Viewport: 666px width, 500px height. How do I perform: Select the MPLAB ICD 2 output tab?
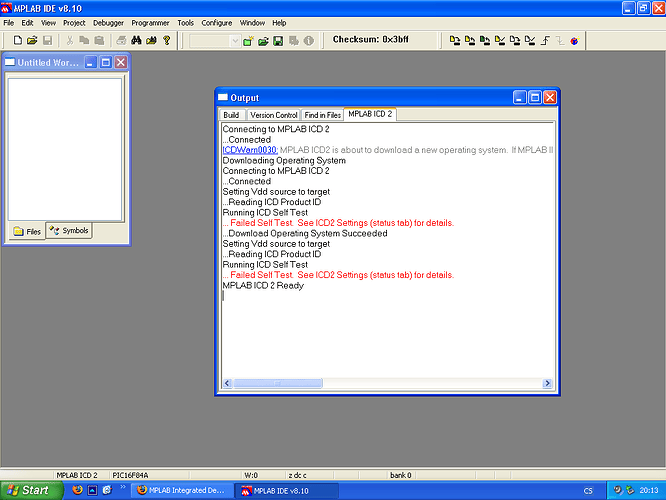pyautogui.click(x=370, y=114)
